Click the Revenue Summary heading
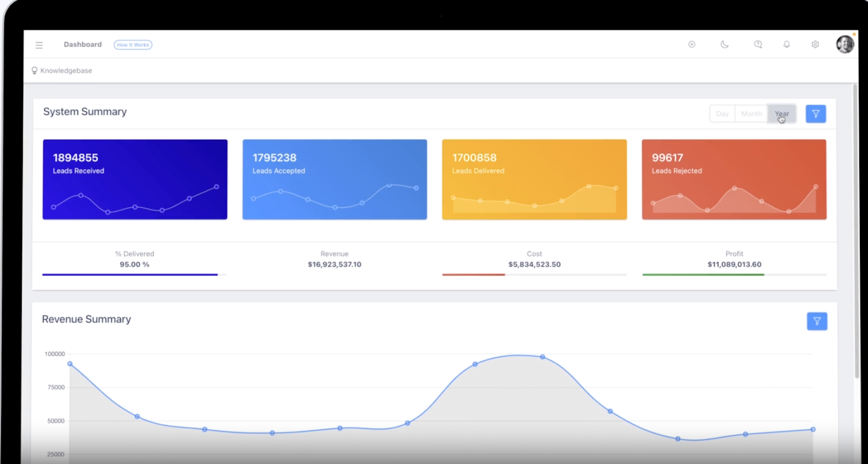Viewport: 868px width, 464px height. (87, 319)
